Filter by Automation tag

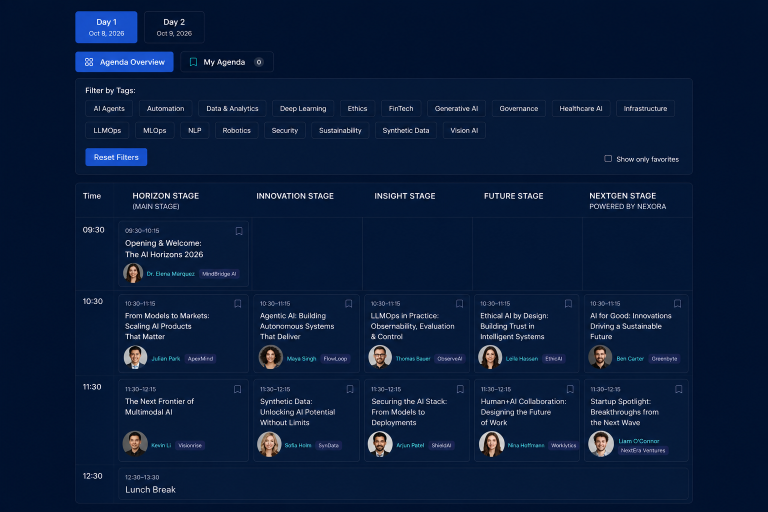click(x=166, y=109)
